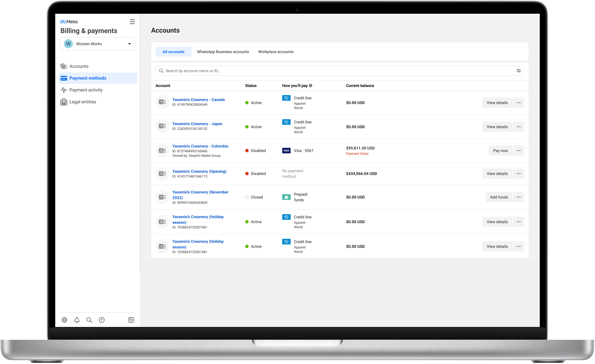This screenshot has height=364, width=595.
Task: Click the account icon for Creamery (Opening)
Action: (x=162, y=173)
